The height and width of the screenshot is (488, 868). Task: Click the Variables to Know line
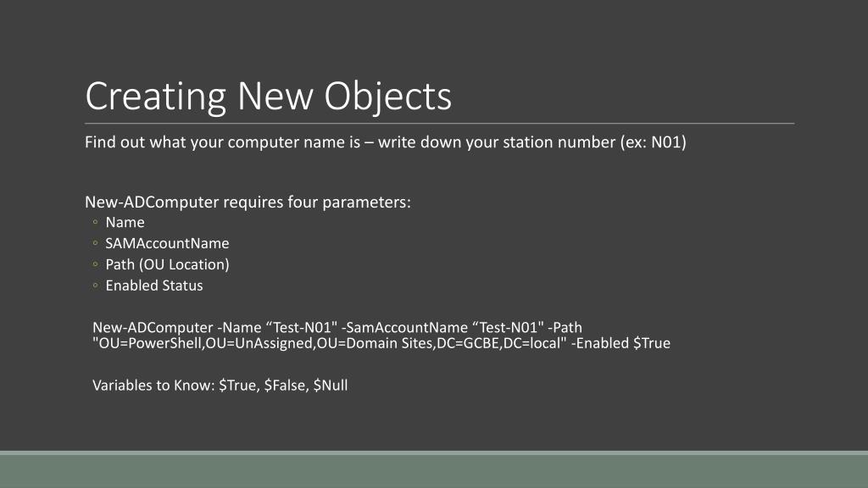click(x=220, y=385)
